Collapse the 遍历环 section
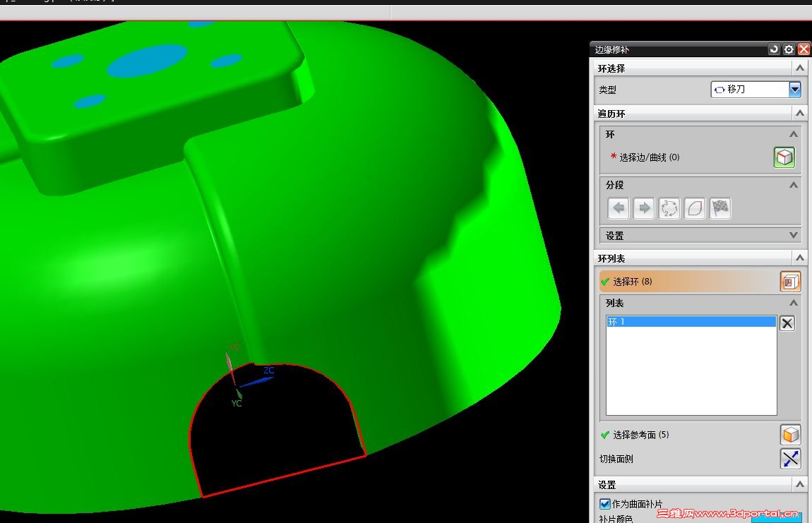This screenshot has width=812, height=523. click(x=799, y=113)
